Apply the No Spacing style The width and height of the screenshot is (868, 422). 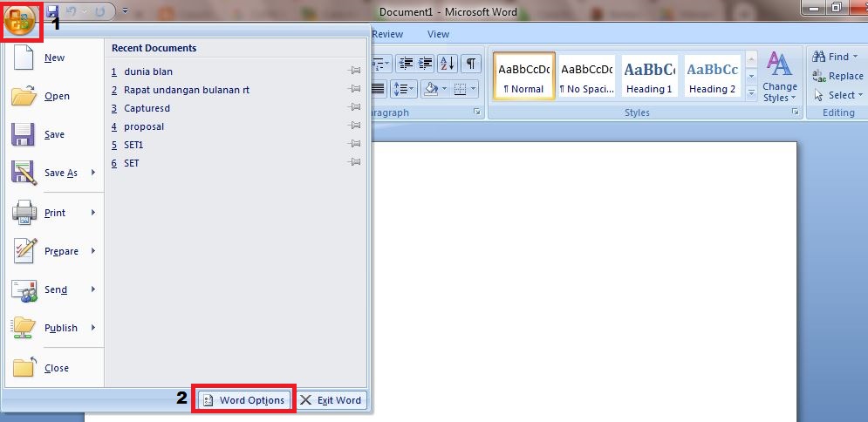click(587, 76)
